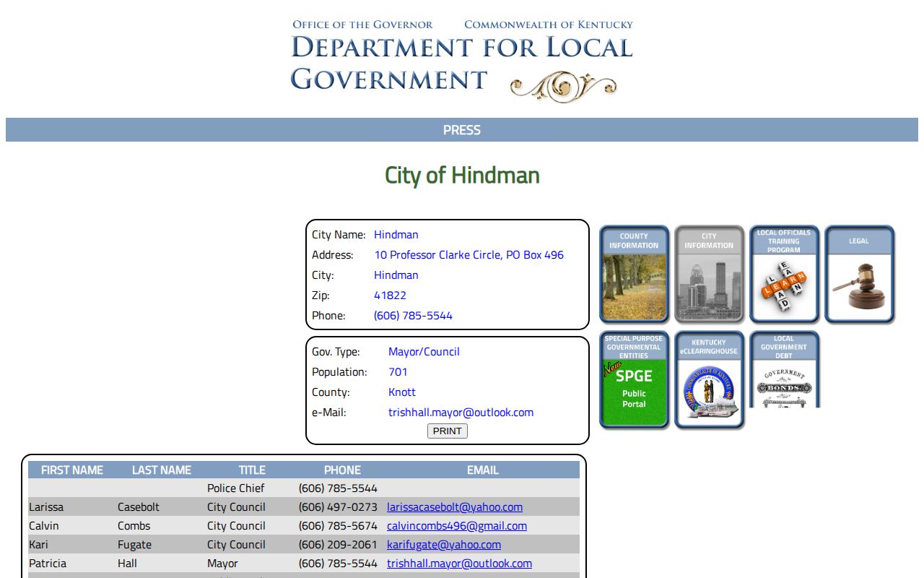Click the TITLE column header

[252, 470]
